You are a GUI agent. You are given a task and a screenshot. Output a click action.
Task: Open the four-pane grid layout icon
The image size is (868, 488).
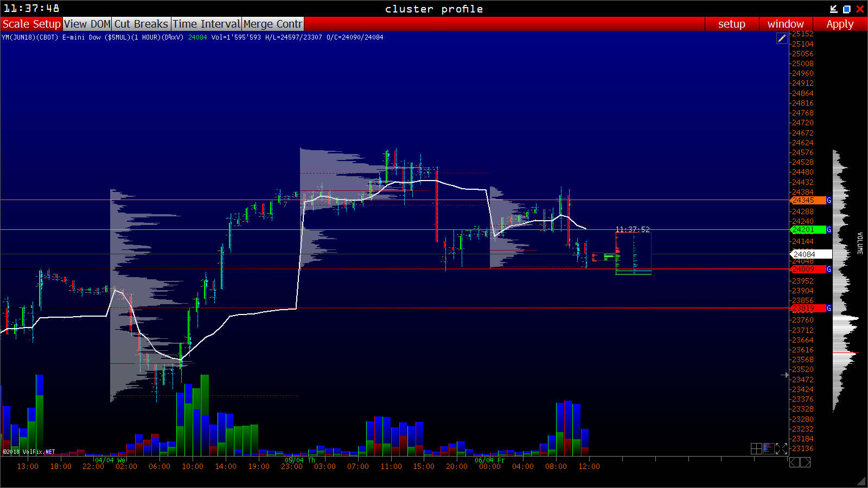pos(756,448)
